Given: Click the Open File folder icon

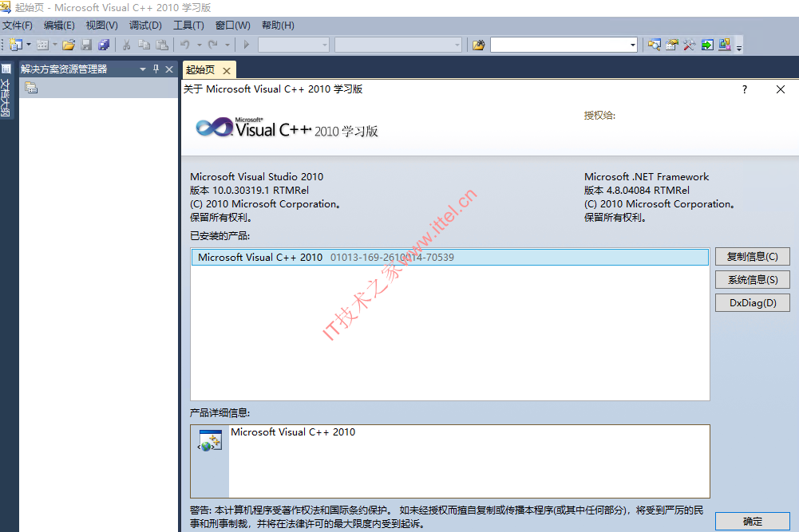Looking at the screenshot, I should pos(69,45).
